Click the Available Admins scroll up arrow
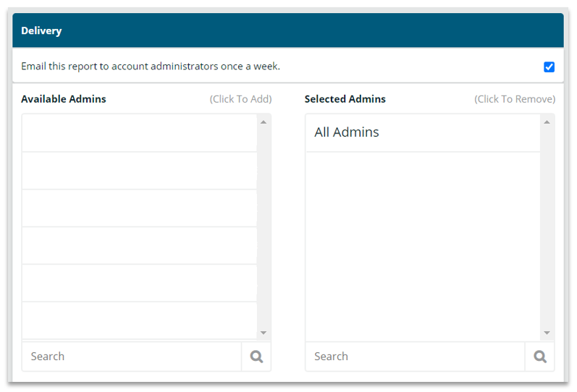The width and height of the screenshot is (577, 392). tap(264, 122)
